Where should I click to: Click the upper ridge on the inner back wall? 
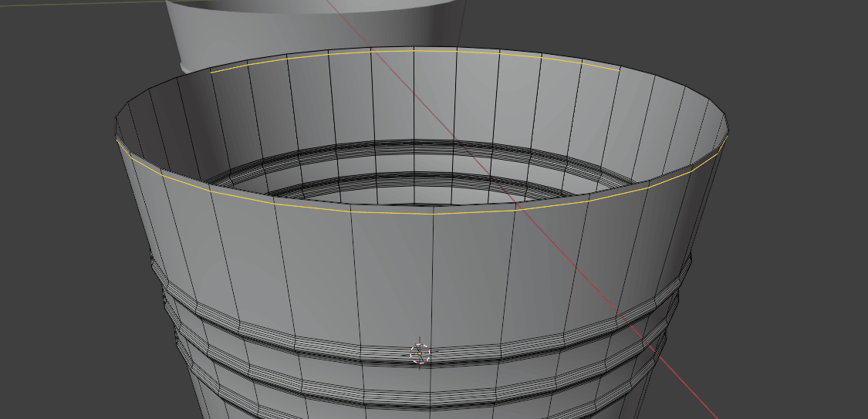[x=417, y=147]
